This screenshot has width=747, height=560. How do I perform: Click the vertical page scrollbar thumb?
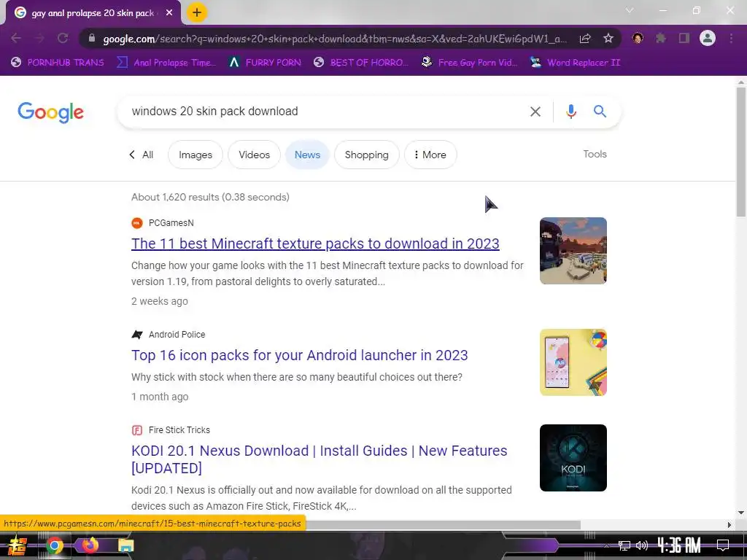click(741, 152)
